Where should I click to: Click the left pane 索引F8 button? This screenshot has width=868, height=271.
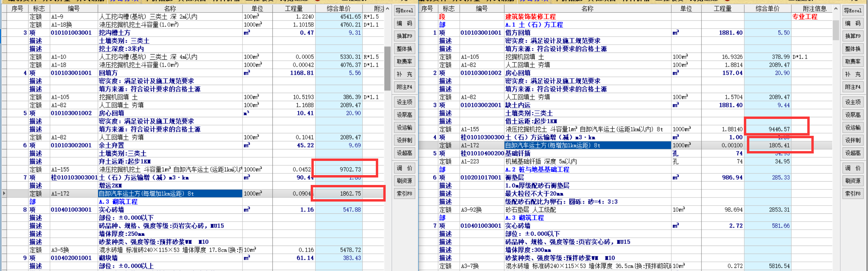pyautogui.click(x=404, y=193)
